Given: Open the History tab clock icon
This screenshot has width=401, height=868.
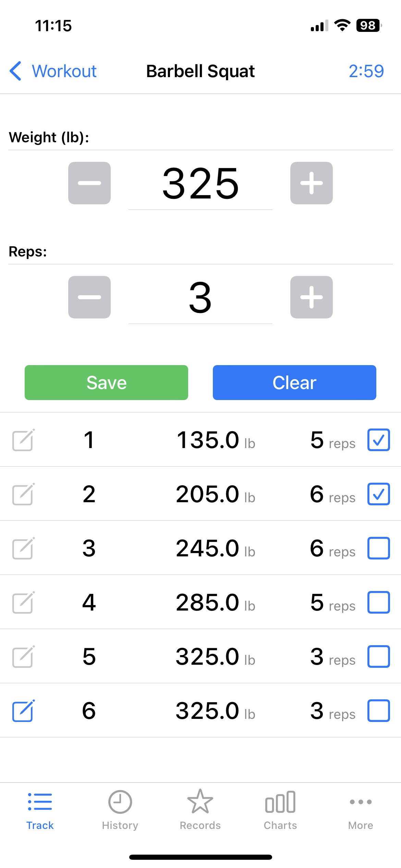Looking at the screenshot, I should pyautogui.click(x=120, y=810).
